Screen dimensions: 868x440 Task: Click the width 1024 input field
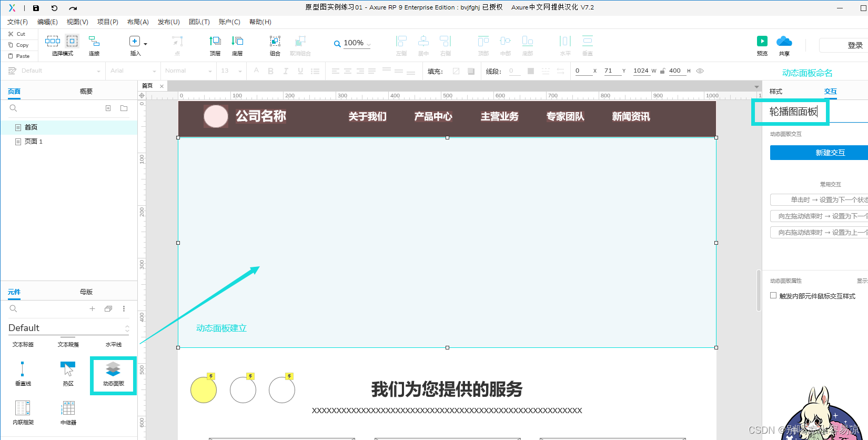click(x=641, y=71)
